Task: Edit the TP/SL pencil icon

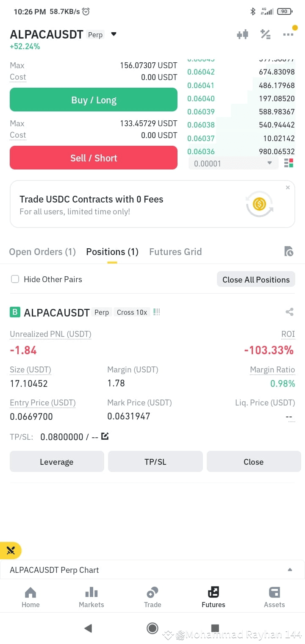Action: [x=105, y=436]
